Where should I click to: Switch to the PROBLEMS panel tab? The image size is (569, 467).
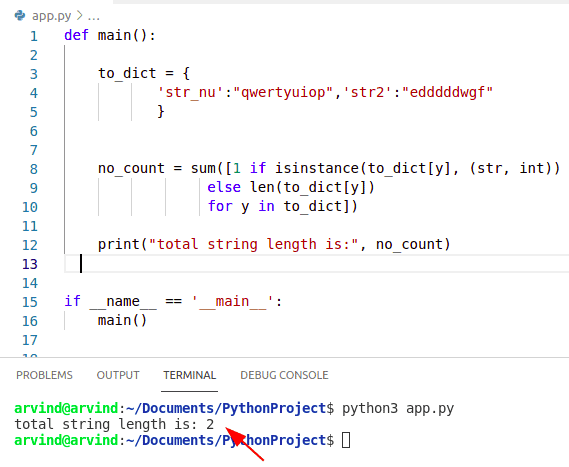[x=44, y=375]
